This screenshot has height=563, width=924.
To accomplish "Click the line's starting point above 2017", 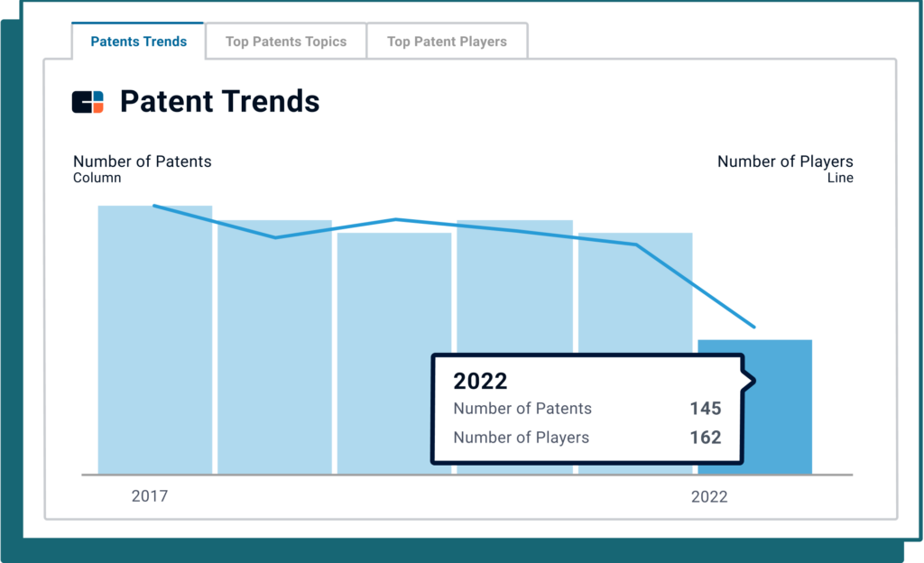I will coord(154,206).
